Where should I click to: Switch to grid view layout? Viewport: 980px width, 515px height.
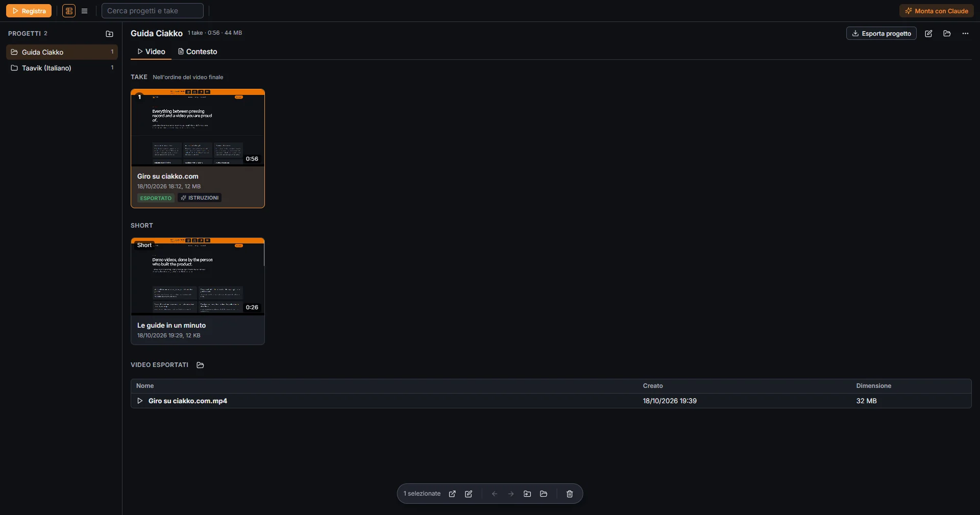(x=69, y=11)
